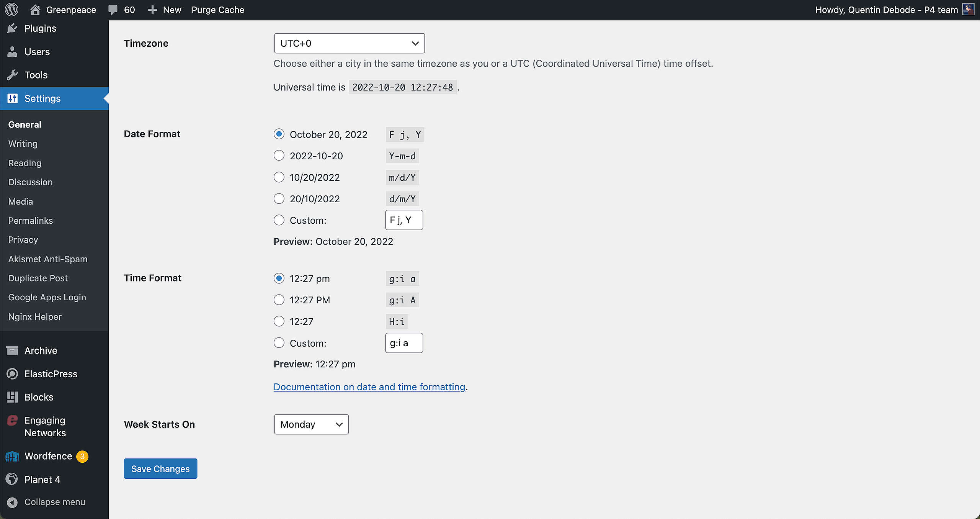Screen dimensions: 980x519
Task: Select the 24-hour 12:27 time format
Action: point(279,321)
